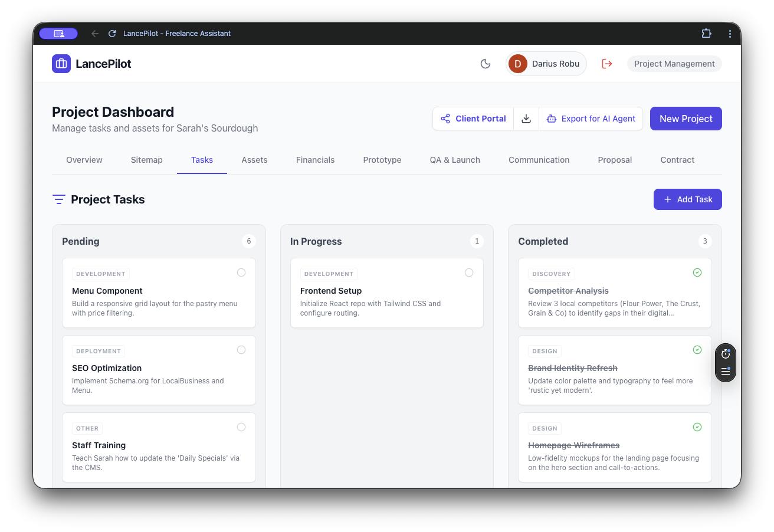Click the New Project button

click(x=686, y=119)
